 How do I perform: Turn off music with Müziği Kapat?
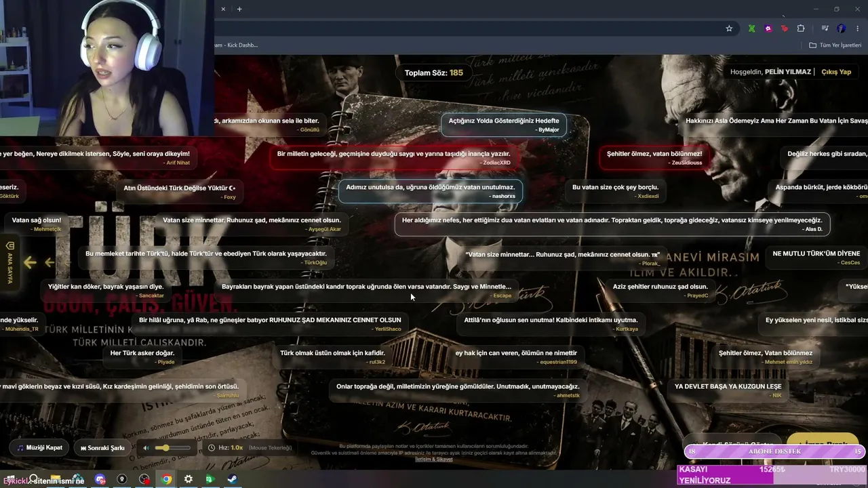[x=40, y=448]
